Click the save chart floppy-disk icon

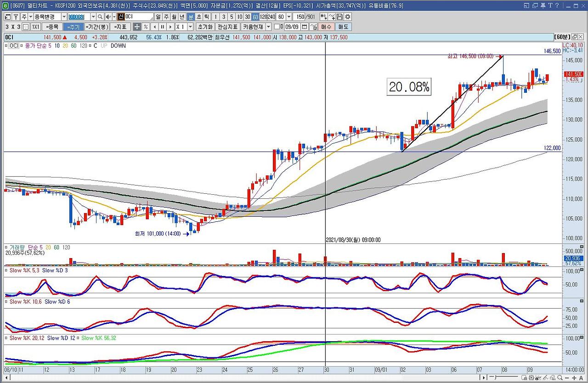tap(339, 17)
